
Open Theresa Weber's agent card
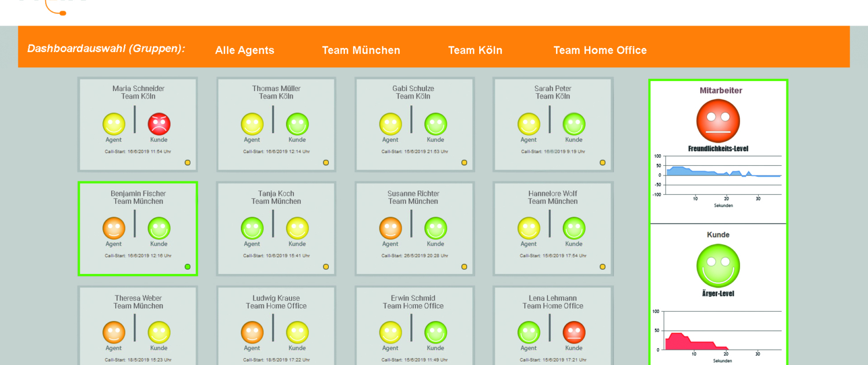coord(138,324)
